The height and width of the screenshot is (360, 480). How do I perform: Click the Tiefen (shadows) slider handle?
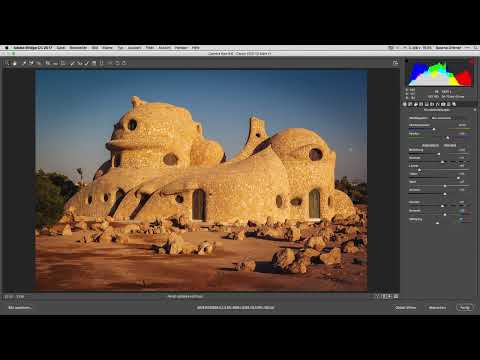tap(458, 178)
